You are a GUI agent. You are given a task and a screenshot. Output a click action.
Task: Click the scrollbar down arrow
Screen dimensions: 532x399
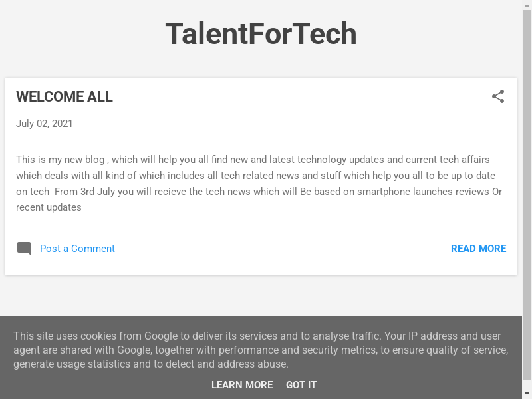point(527,394)
